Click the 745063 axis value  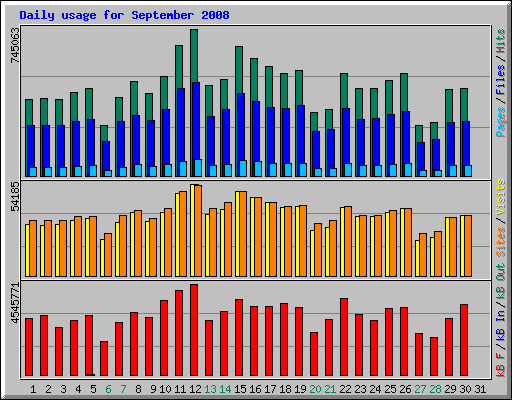(x=15, y=45)
